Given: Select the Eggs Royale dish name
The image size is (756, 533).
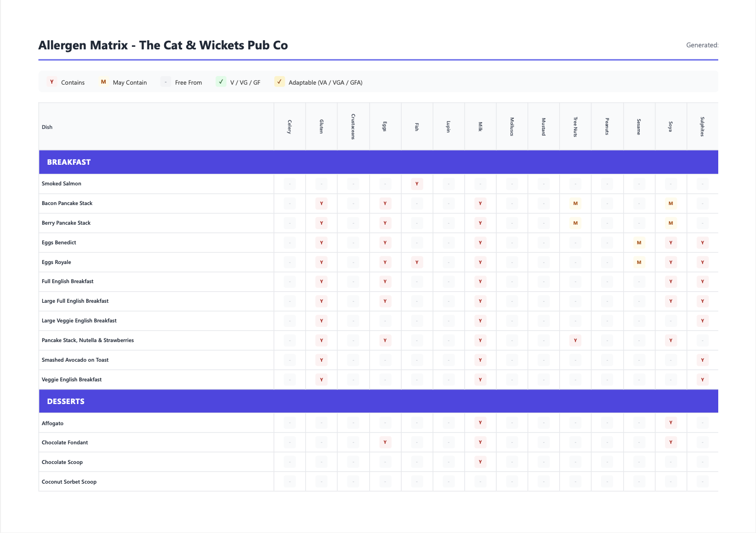Looking at the screenshot, I should pos(56,262).
